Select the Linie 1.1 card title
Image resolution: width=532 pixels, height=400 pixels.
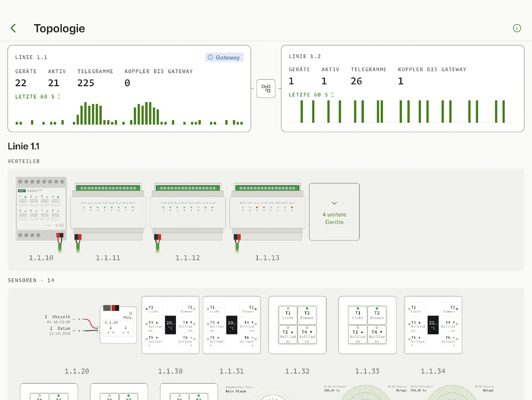tap(31, 57)
